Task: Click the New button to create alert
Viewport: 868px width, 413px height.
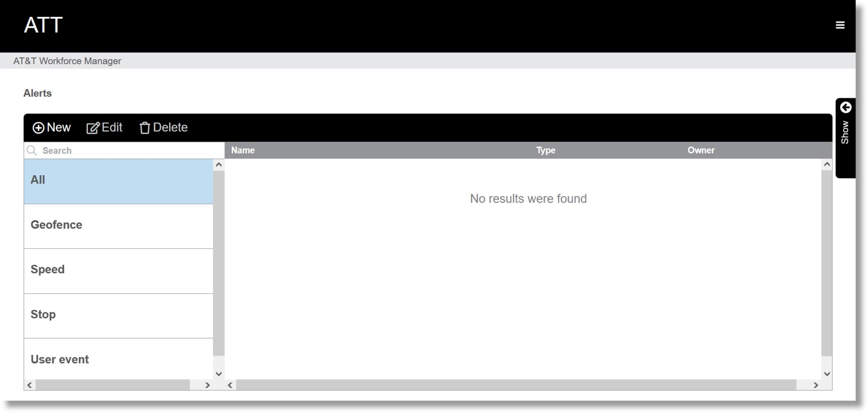Action: click(52, 127)
